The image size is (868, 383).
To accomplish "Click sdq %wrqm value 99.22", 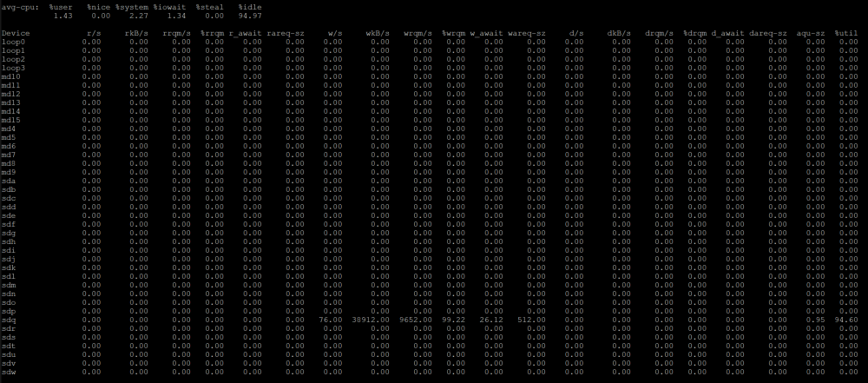I will tap(453, 320).
